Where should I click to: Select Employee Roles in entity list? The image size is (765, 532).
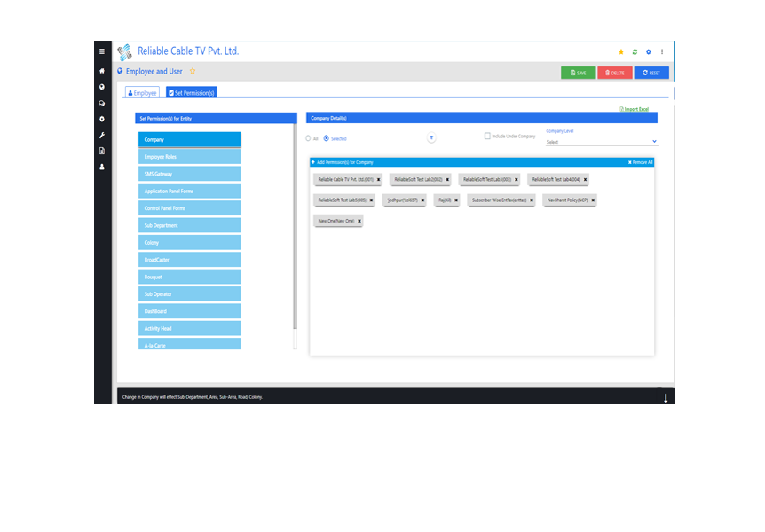point(189,157)
